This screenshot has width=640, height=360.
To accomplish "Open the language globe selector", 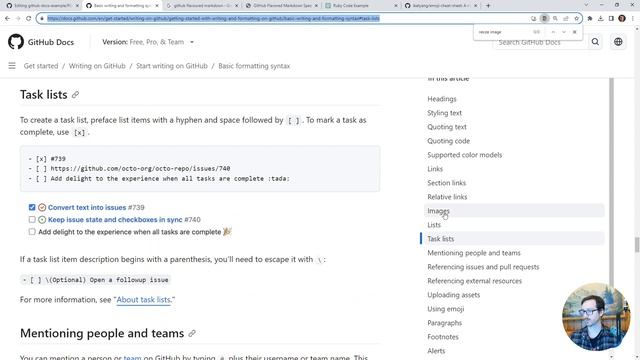I will point(618,42).
